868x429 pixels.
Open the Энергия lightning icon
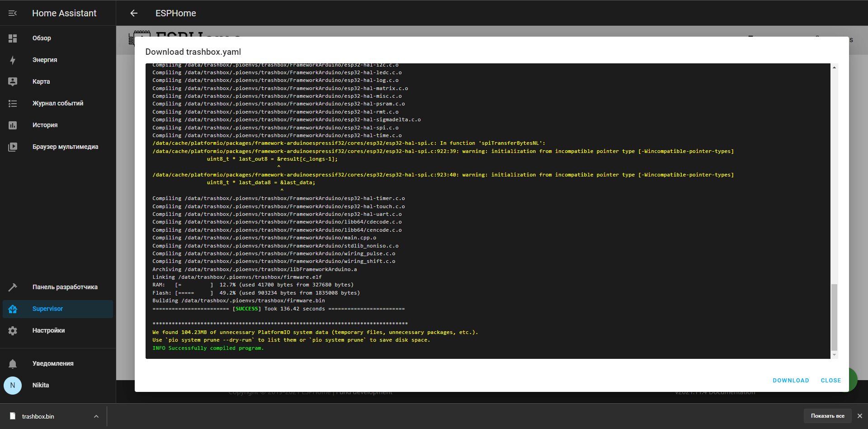13,60
